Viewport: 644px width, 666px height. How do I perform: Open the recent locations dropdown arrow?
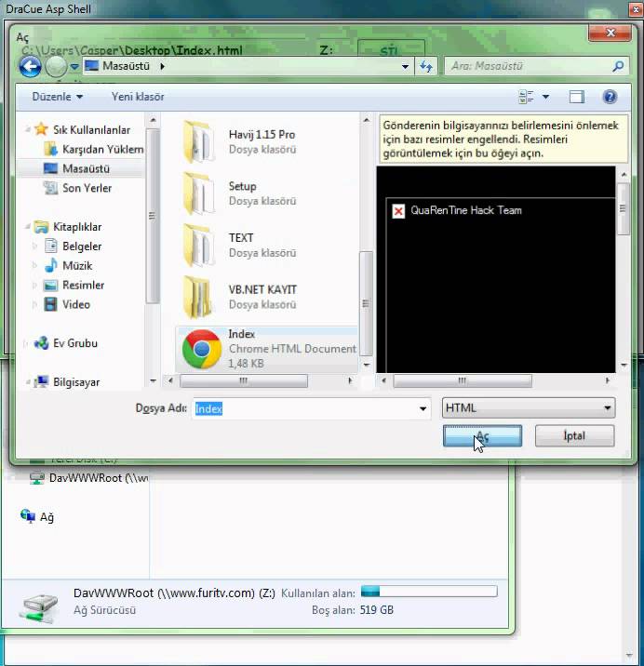(74, 67)
